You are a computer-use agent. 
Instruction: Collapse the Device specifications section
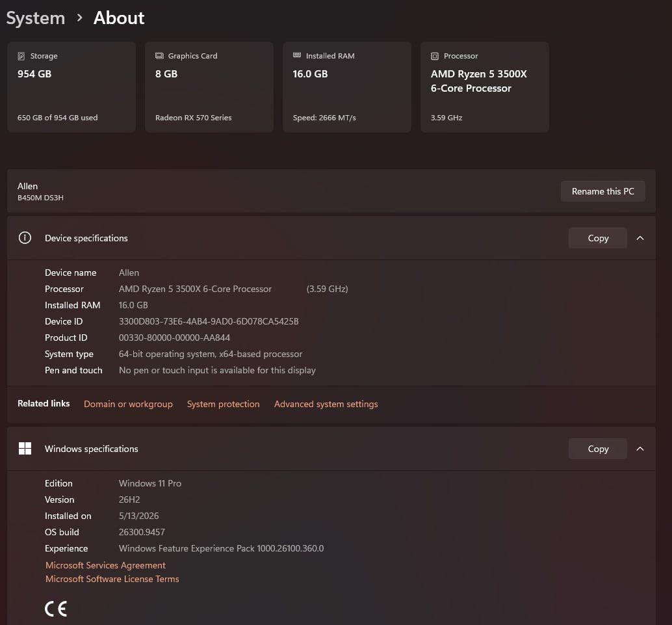640,238
